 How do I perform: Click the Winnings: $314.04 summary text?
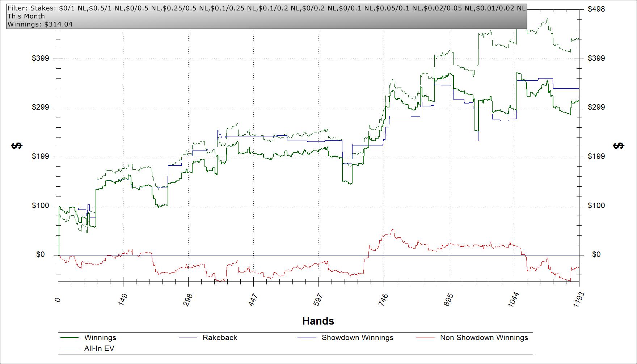pos(40,24)
